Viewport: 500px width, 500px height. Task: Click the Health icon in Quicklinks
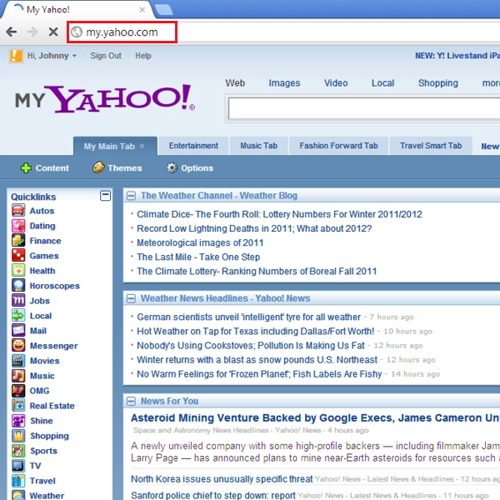click(x=18, y=271)
